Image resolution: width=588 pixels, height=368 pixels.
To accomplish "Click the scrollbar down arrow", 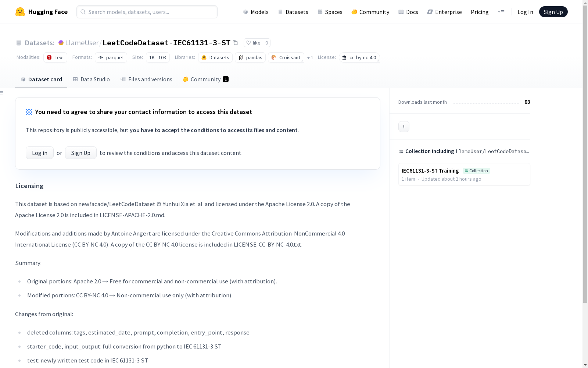I will click(585, 365).
